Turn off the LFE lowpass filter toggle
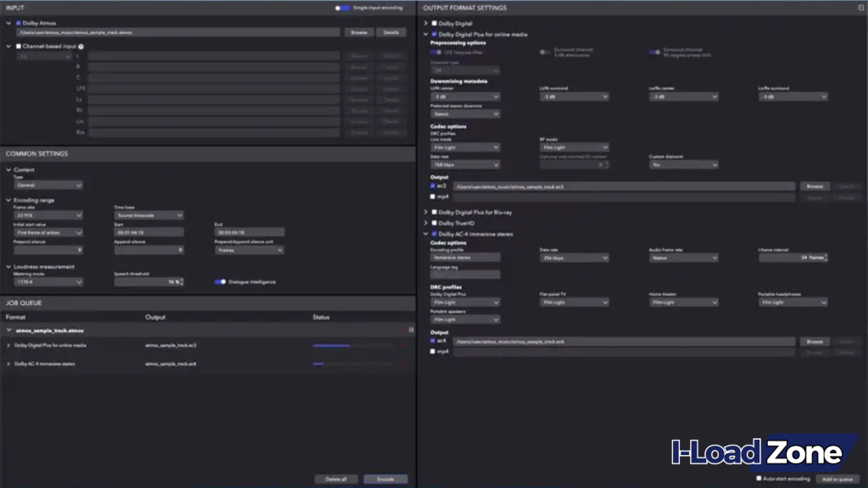Viewport: 868px width, 488px height. [433, 52]
